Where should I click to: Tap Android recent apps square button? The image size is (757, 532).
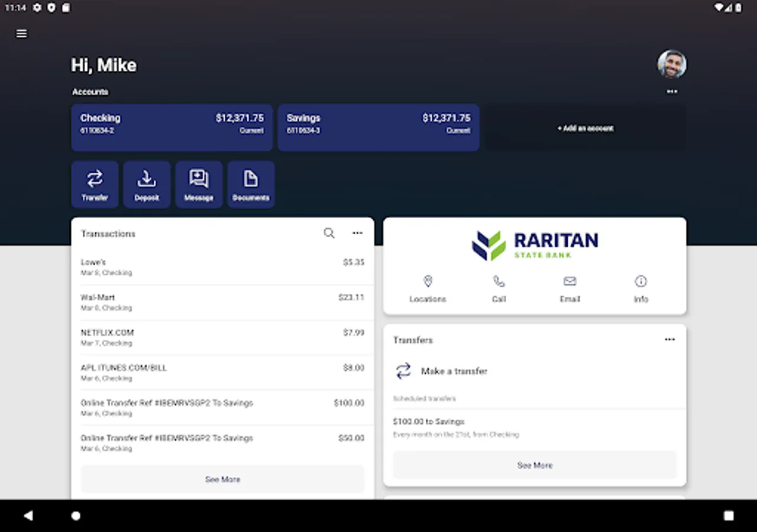[729, 515]
